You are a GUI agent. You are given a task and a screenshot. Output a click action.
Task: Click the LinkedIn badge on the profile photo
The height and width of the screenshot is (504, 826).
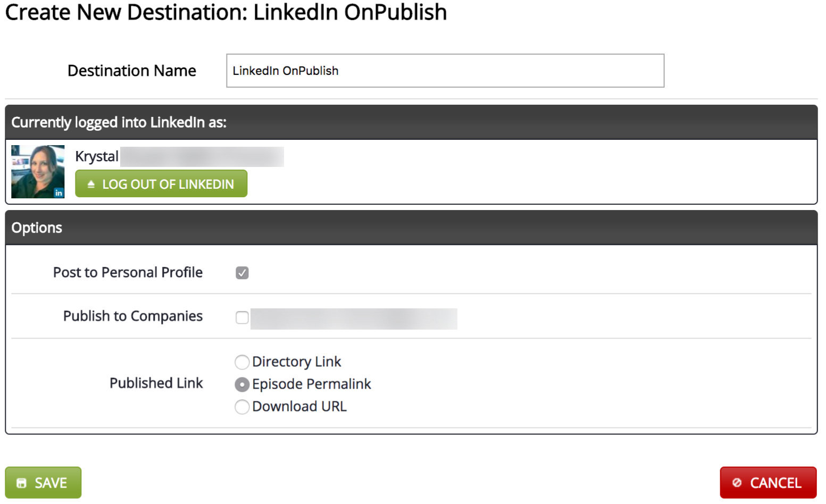pos(59,193)
